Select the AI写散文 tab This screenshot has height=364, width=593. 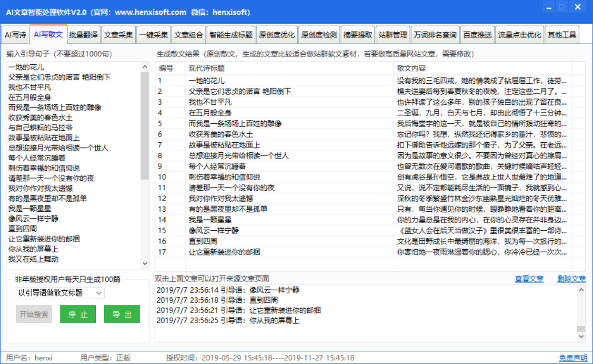(x=48, y=34)
